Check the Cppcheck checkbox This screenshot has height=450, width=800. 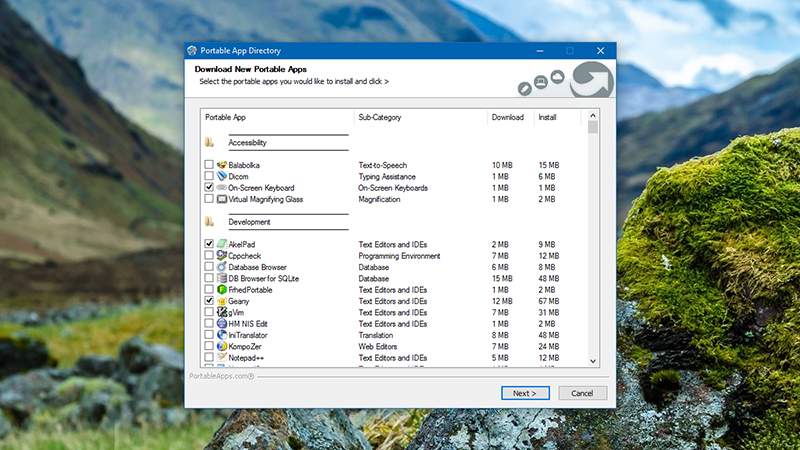click(209, 255)
